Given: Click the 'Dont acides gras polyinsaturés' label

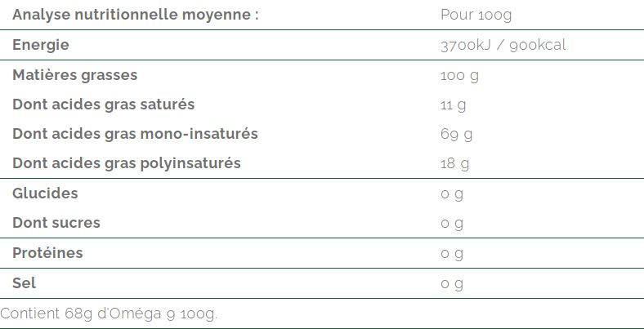Looking at the screenshot, I should pyautogui.click(x=127, y=163).
